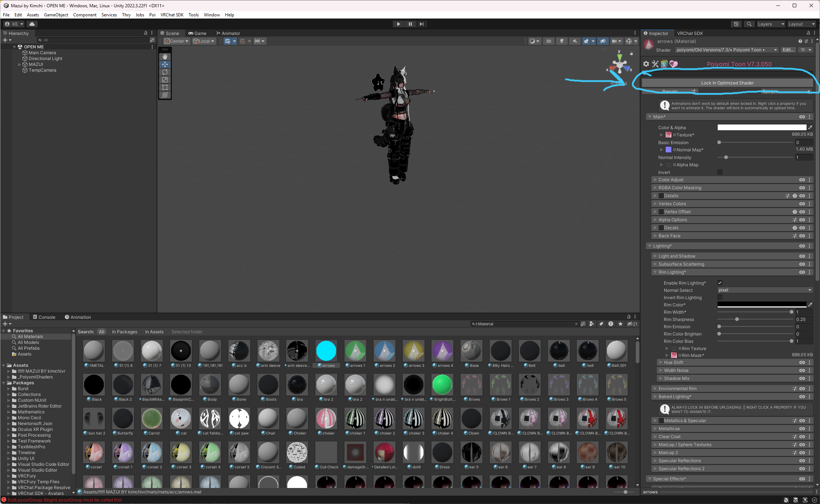Open the Layers dropdown
The image size is (820, 504).
tap(770, 24)
